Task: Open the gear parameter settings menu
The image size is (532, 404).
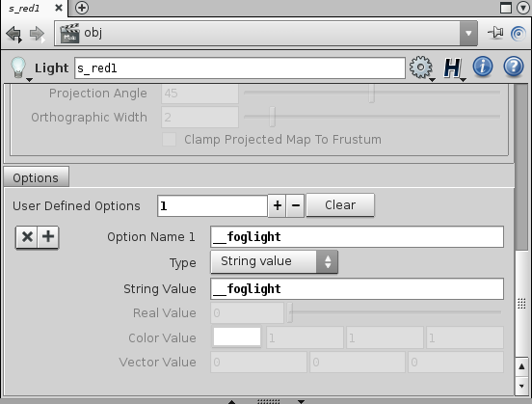Action: [x=421, y=67]
